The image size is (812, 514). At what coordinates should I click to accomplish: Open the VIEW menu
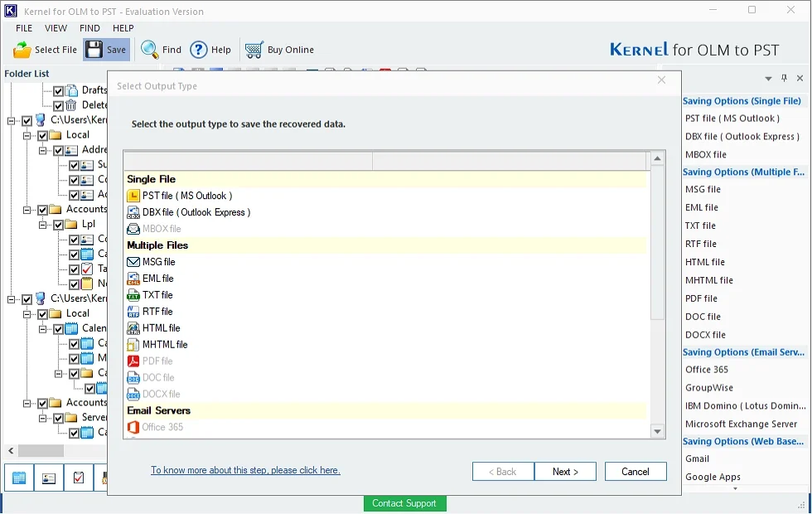pyautogui.click(x=56, y=28)
